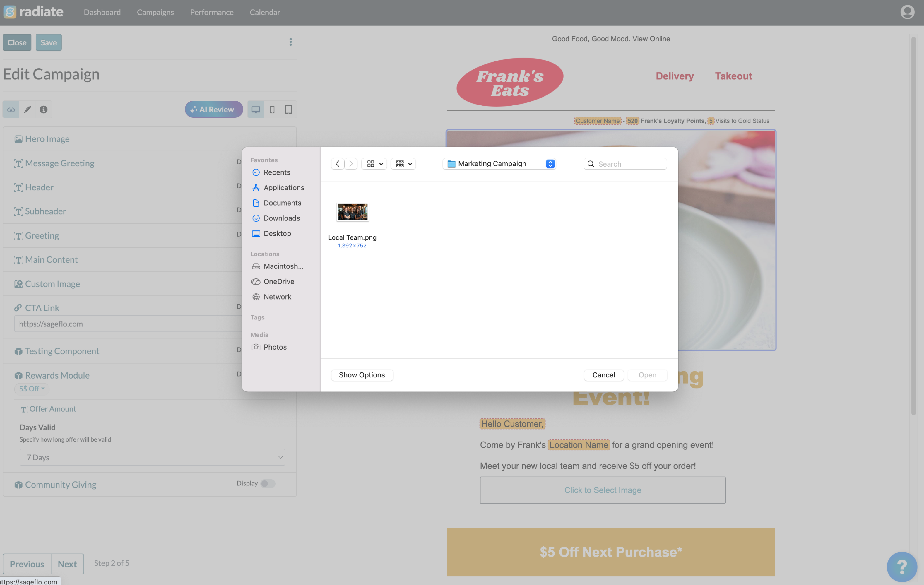Switch to mobile preview icon
The height and width of the screenshot is (585, 924).
[x=272, y=109]
